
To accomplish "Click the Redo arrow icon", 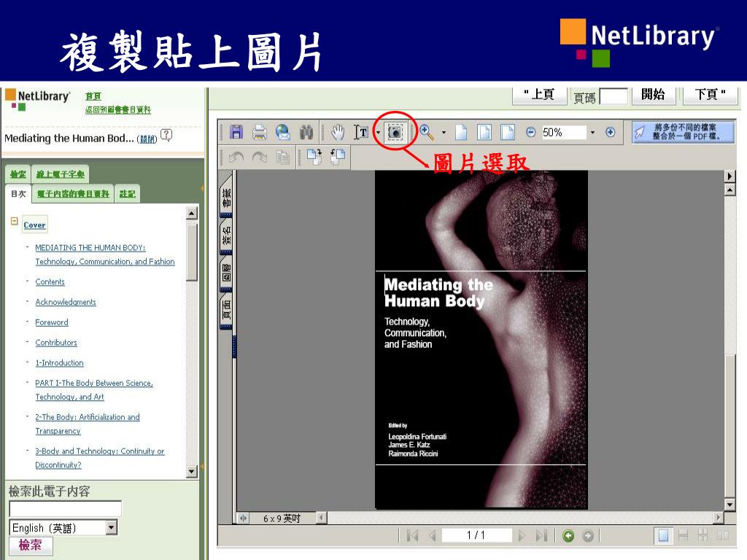I will pos(260,157).
